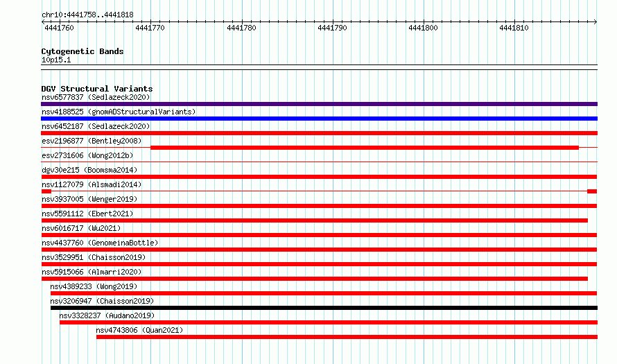Click dgv30e215 (Boomsma2014) variant label
This screenshot has height=364, width=617.
pos(89,170)
